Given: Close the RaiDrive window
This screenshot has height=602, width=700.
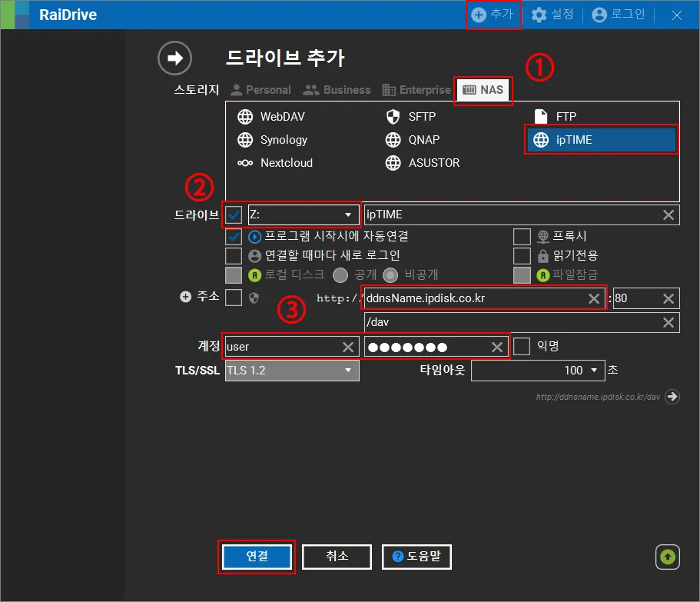Looking at the screenshot, I should click(677, 15).
